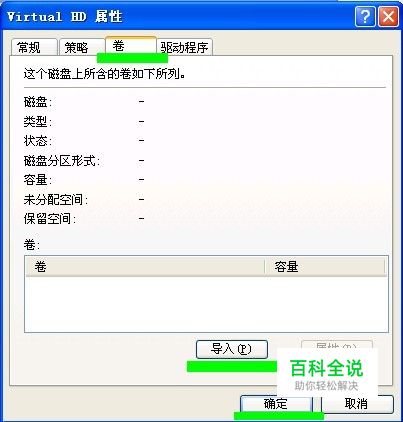The image size is (403, 422).
Task: Sort by the 卷 column header
Action: point(145,267)
